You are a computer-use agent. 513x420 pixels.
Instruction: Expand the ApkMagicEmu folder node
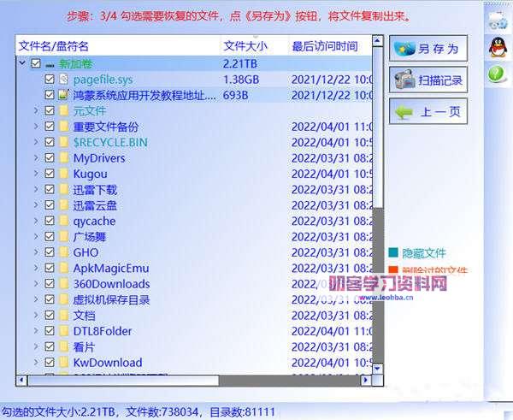pyautogui.click(x=35, y=269)
